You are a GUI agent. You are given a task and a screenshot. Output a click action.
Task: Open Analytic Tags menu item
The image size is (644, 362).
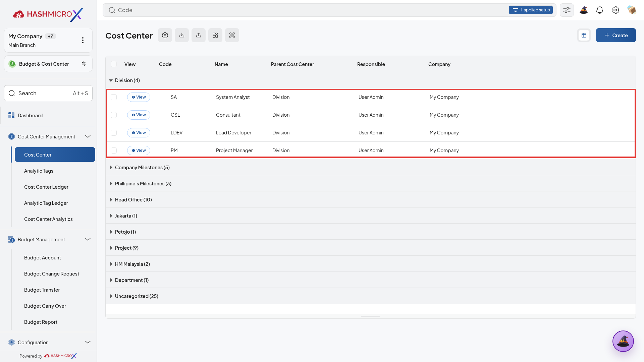click(39, 171)
